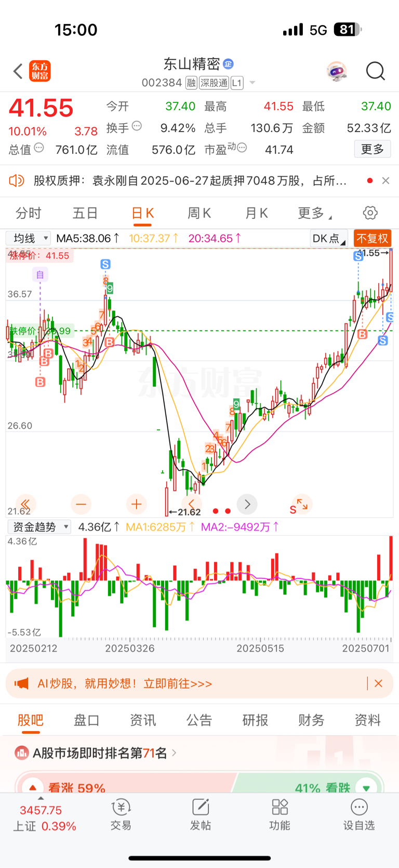Viewport: 399px width, 868px height.
Task: Jump chart to earliest with double-left arrow
Action: click(x=25, y=504)
